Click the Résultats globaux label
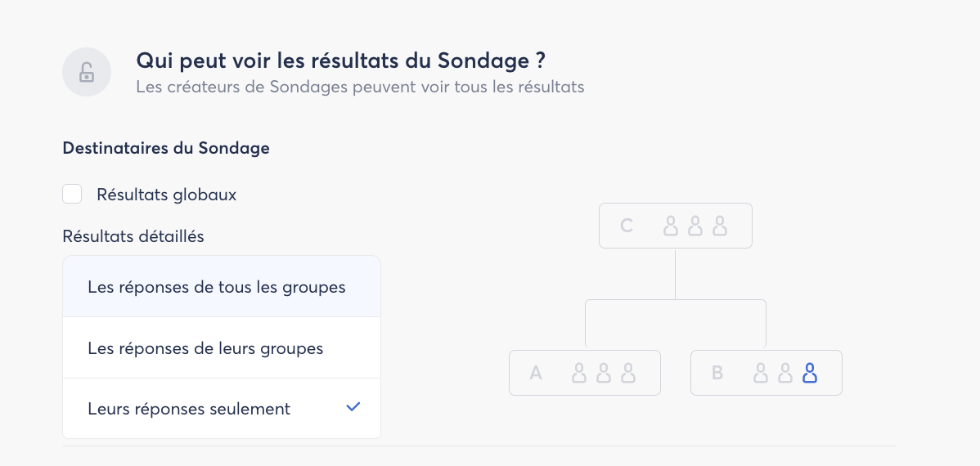Screen dimensions: 980x466 tap(167, 195)
